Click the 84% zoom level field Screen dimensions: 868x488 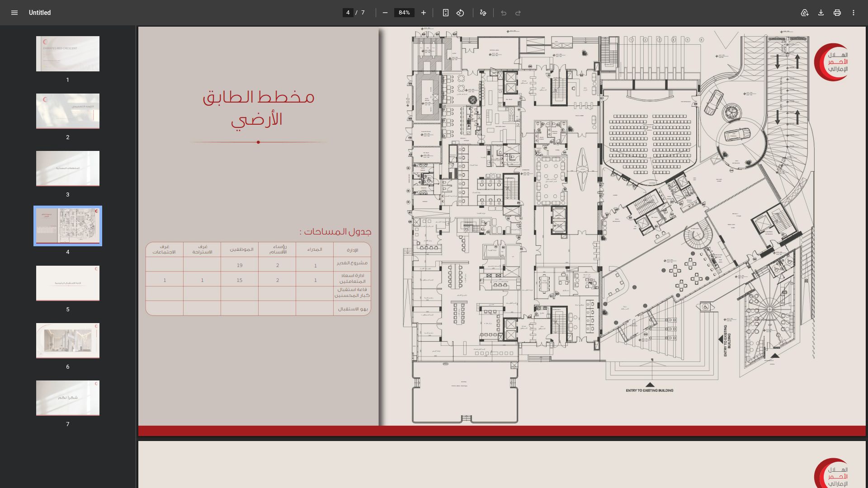pos(404,13)
